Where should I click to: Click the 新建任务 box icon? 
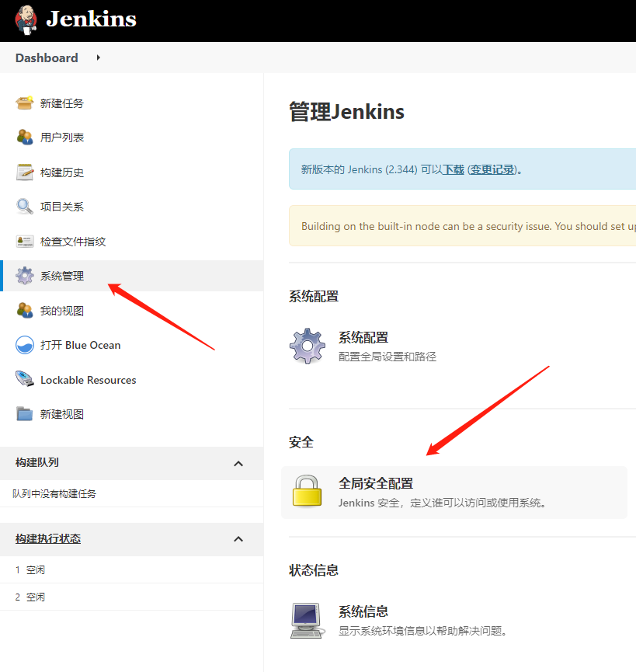pyautogui.click(x=24, y=103)
